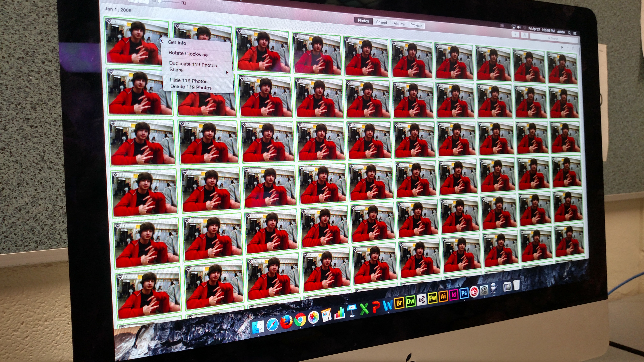Launch Dreamweaver from the dock
This screenshot has height=362, width=644.
(410, 301)
